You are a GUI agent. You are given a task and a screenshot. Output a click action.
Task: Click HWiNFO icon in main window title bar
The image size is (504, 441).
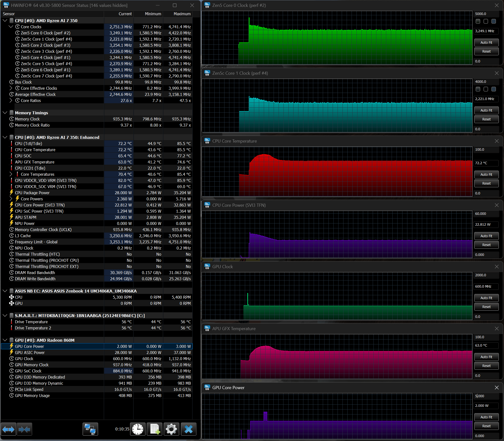point(6,5)
